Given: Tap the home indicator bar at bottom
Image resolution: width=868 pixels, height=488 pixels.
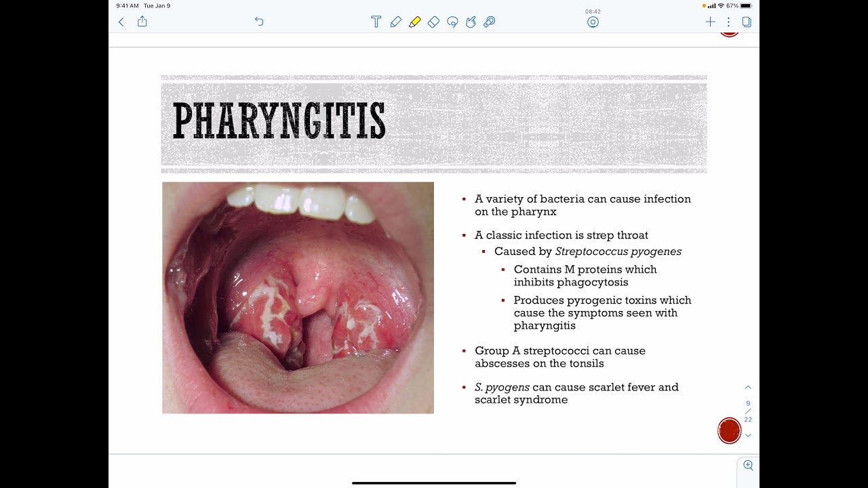Looking at the screenshot, I should pyautogui.click(x=434, y=483).
